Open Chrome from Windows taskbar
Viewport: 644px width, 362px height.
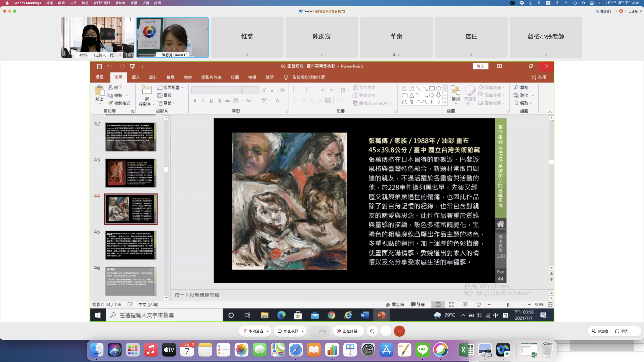coord(331,315)
